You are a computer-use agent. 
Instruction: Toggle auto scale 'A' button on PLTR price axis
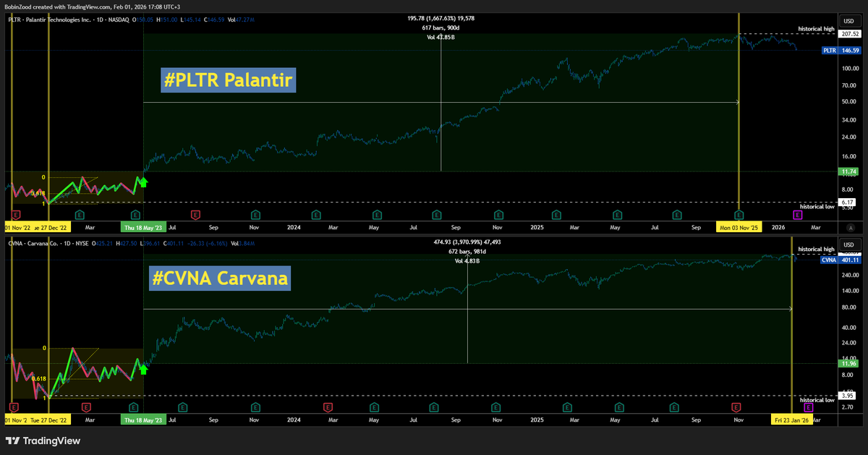851,227
